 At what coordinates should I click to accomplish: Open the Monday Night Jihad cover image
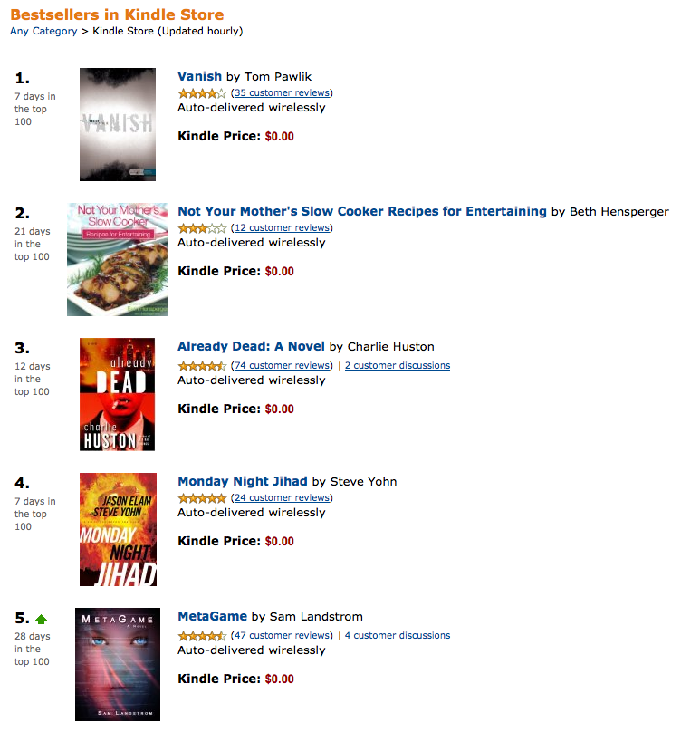coord(118,529)
